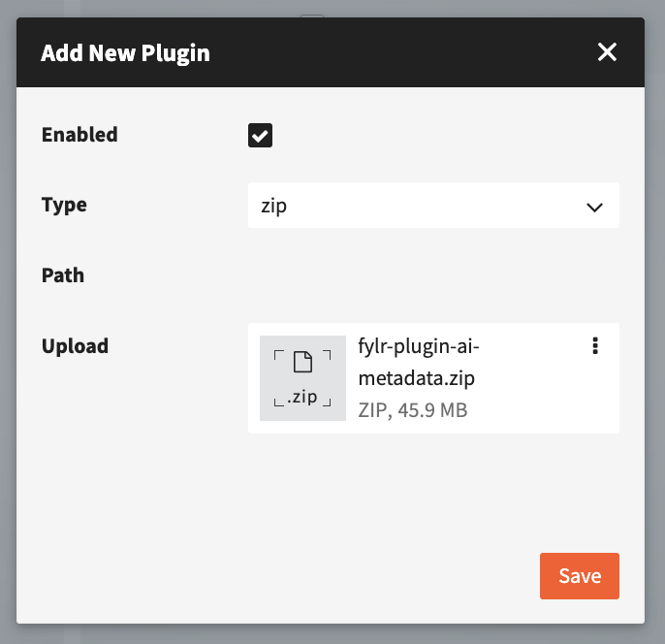Click the Enabled field label
This screenshot has height=644, width=665.
(79, 135)
